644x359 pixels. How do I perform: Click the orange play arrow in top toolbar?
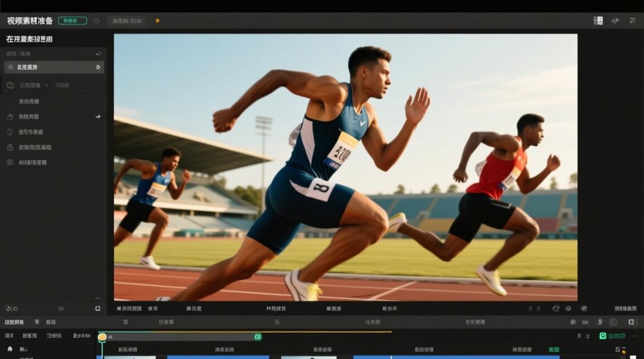(158, 21)
